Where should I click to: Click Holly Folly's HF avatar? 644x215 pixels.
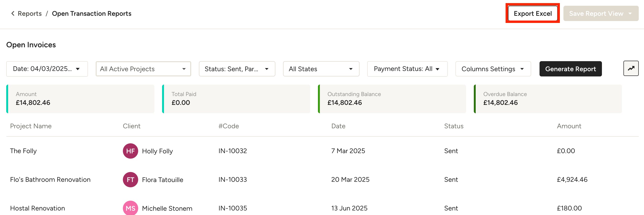[130, 151]
